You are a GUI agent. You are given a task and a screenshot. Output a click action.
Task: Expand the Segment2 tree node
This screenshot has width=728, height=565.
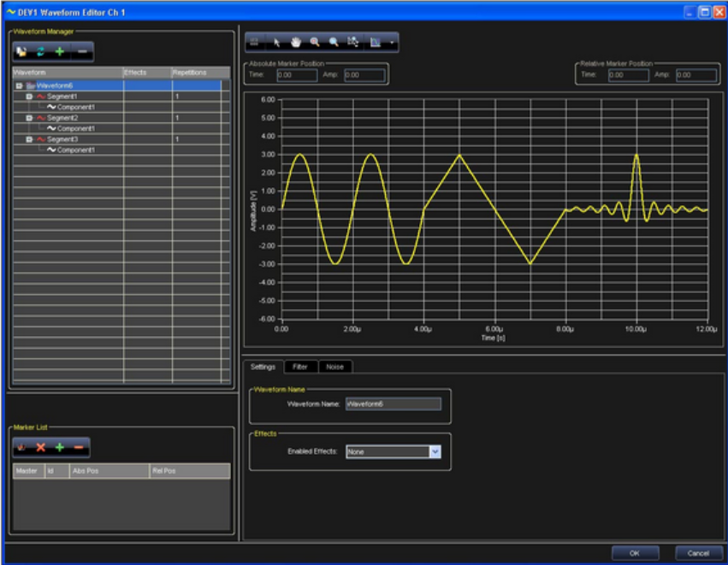pos(29,118)
